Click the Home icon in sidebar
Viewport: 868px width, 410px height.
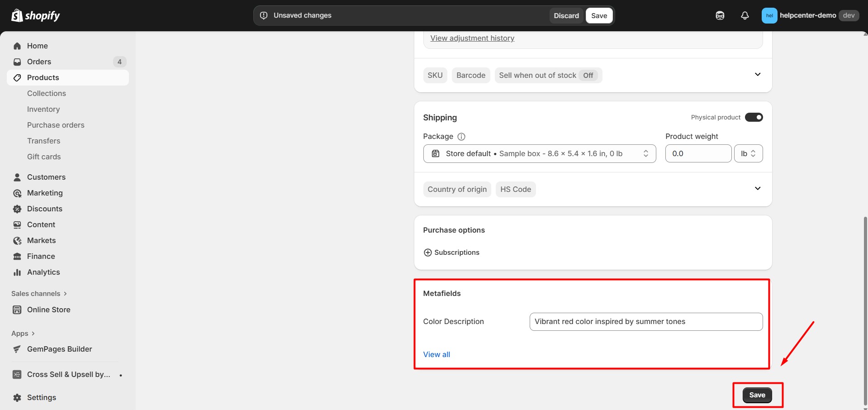[17, 46]
